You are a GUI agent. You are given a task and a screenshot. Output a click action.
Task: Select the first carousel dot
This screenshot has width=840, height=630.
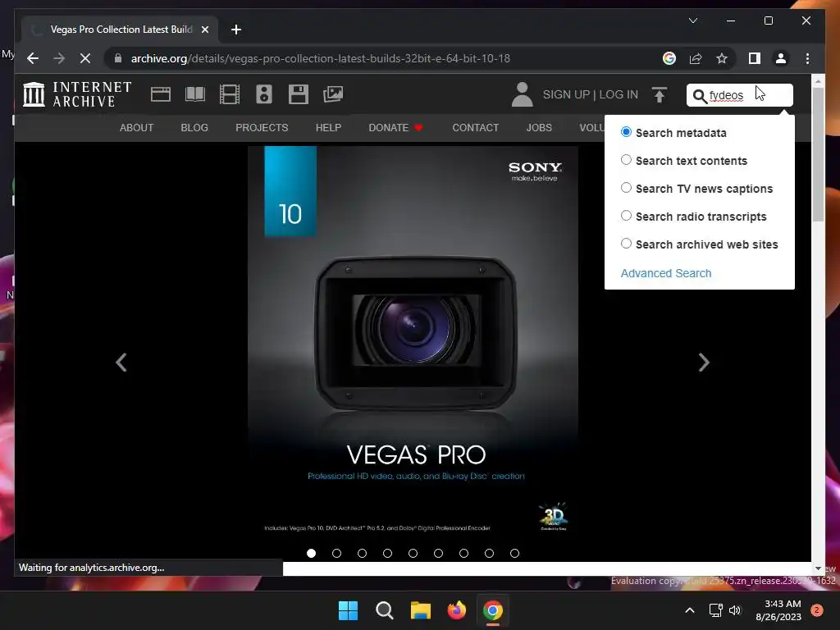[311, 554]
